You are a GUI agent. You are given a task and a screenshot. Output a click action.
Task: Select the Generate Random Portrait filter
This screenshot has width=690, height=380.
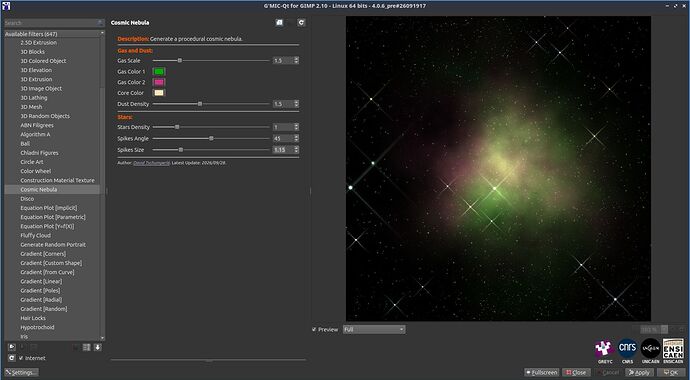[53, 245]
